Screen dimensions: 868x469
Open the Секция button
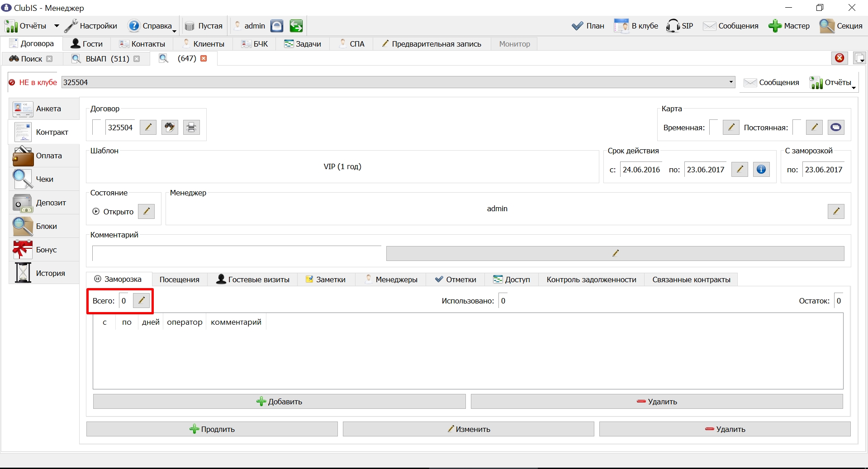coord(841,26)
